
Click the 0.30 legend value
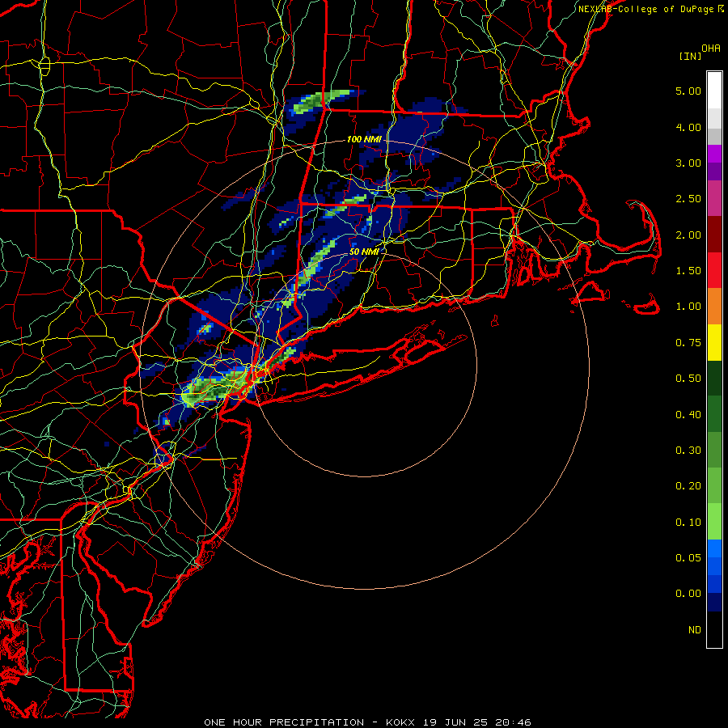(688, 451)
